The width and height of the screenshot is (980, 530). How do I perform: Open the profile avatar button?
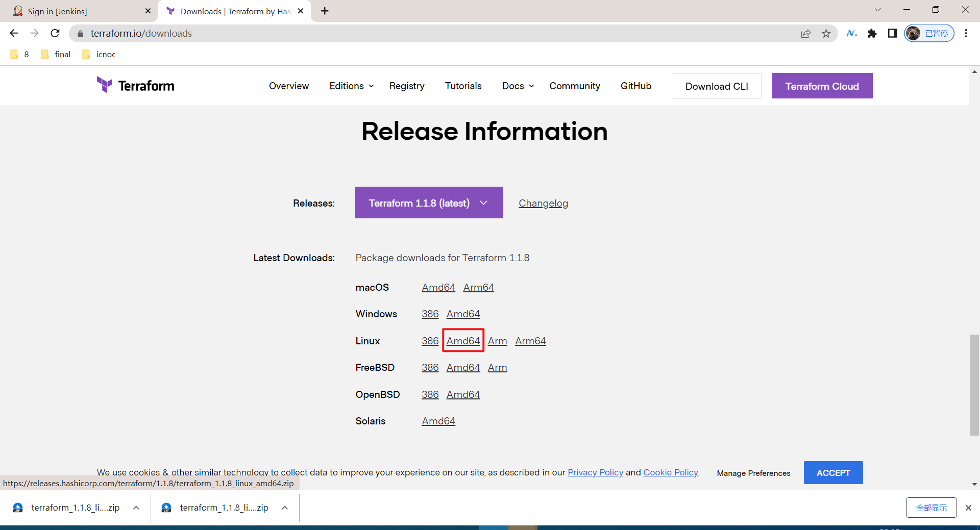[x=929, y=34]
